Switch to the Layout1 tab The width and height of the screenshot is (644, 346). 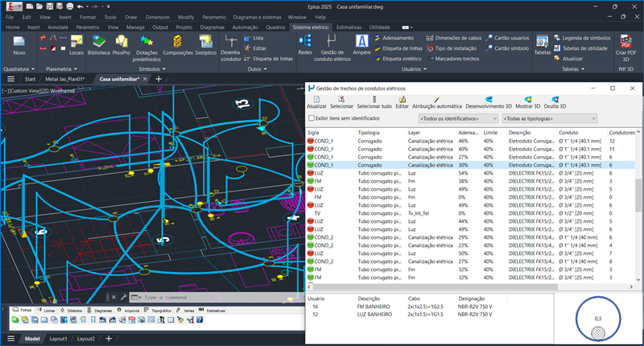58,339
